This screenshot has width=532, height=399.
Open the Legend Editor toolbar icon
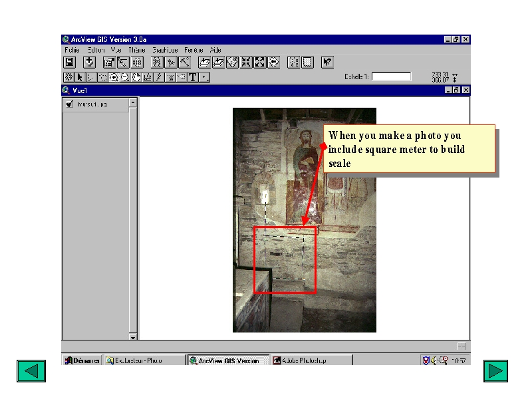click(123, 62)
